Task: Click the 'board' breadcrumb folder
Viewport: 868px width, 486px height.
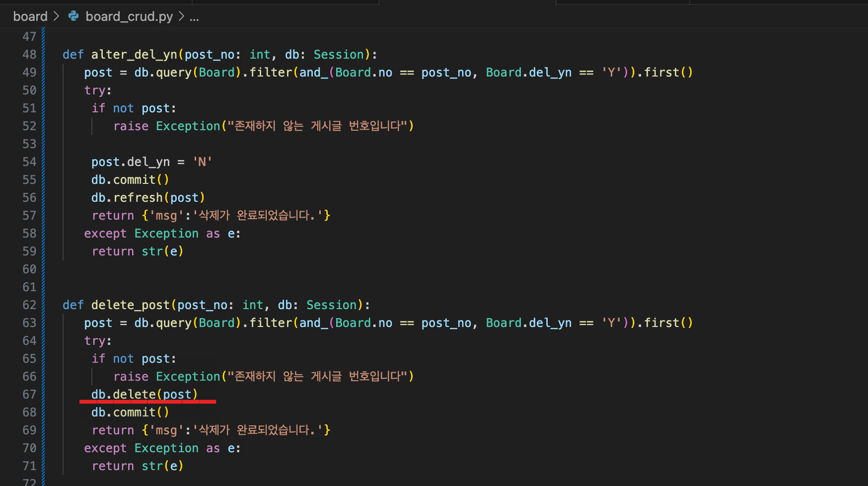Action: coord(30,16)
